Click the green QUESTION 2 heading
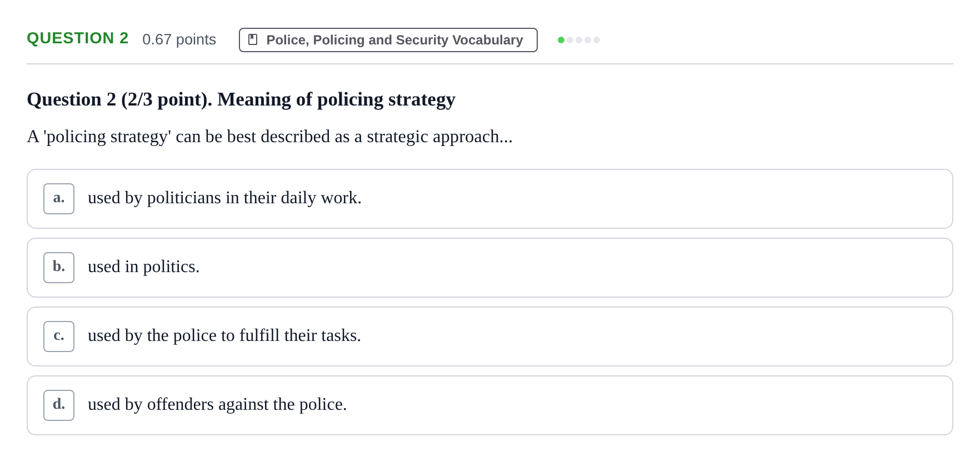This screenshot has height=462, width=980. pos(78,38)
